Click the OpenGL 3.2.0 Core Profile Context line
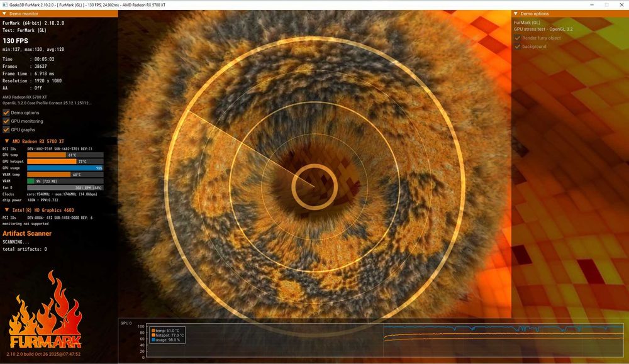 (47, 103)
